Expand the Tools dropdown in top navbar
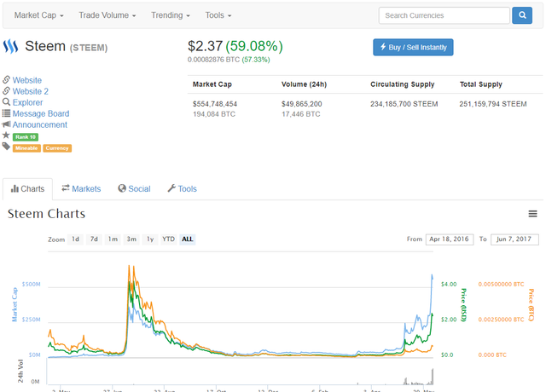The width and height of the screenshot is (546, 392). [218, 15]
